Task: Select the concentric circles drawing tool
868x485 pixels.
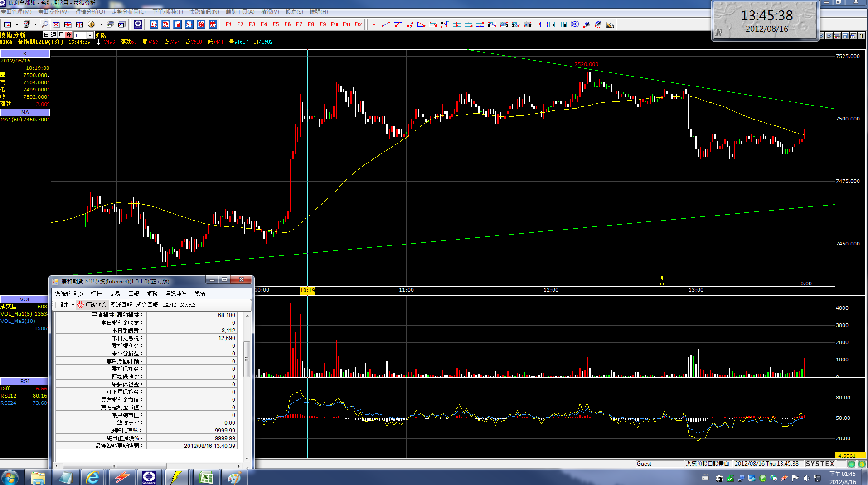Action: pyautogui.click(x=575, y=24)
